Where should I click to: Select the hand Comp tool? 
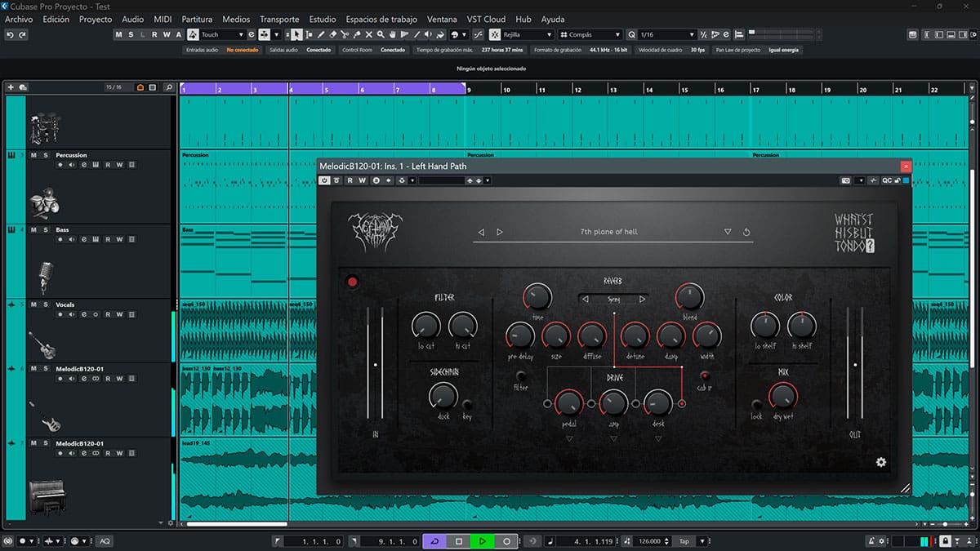click(393, 35)
